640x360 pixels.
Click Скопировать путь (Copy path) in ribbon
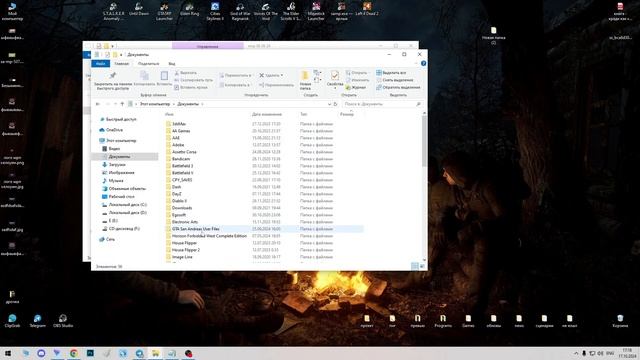click(193, 80)
